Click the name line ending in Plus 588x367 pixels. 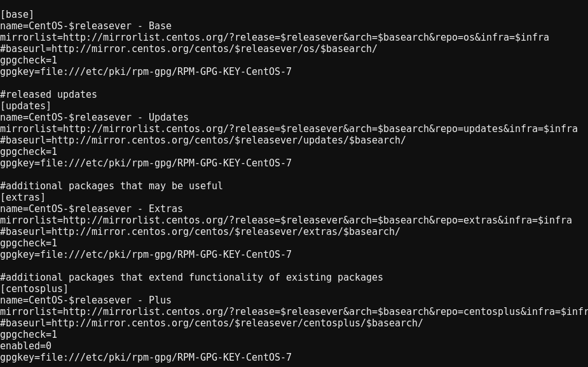click(x=86, y=300)
